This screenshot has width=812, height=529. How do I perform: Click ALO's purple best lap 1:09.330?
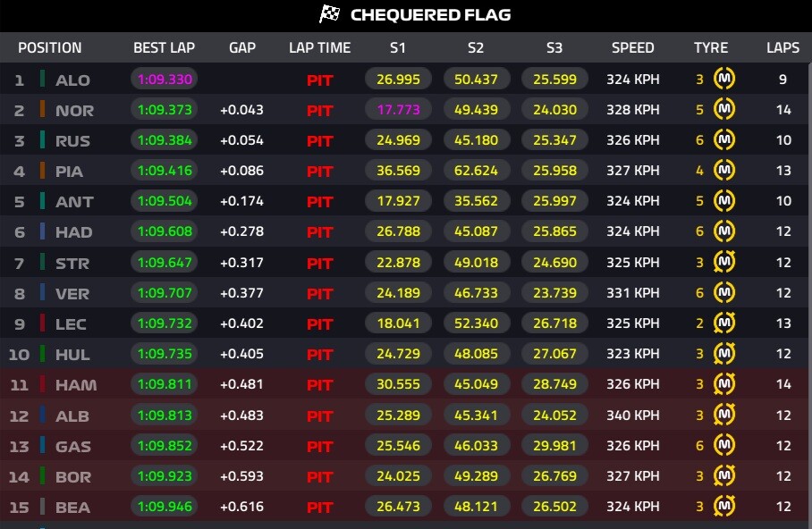click(x=165, y=80)
